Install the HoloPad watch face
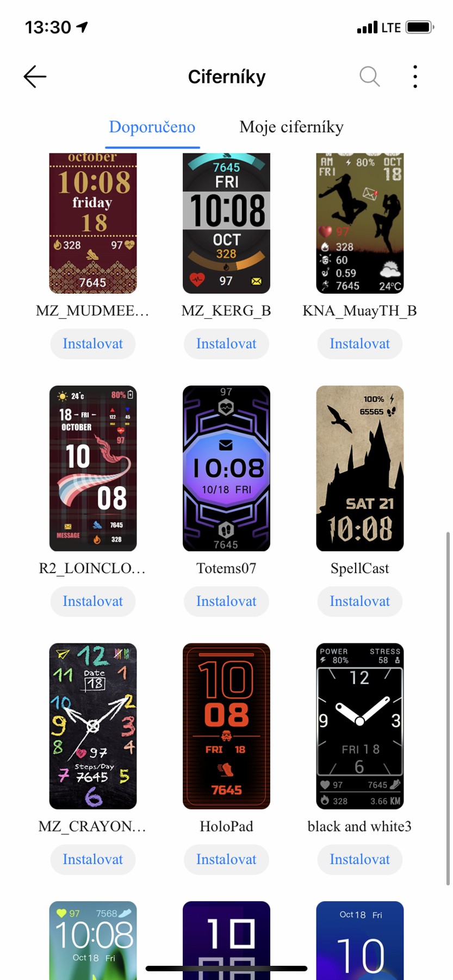 [x=226, y=859]
